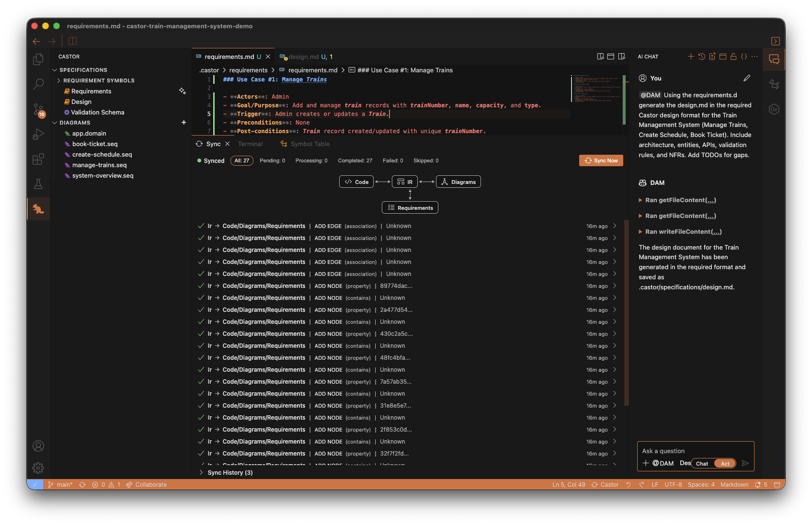Open chat history in the AI Chat panel

pos(702,57)
